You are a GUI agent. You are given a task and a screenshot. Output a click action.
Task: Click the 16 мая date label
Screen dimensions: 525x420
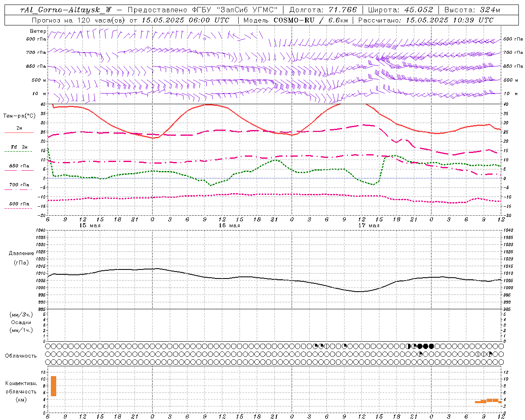229,226
